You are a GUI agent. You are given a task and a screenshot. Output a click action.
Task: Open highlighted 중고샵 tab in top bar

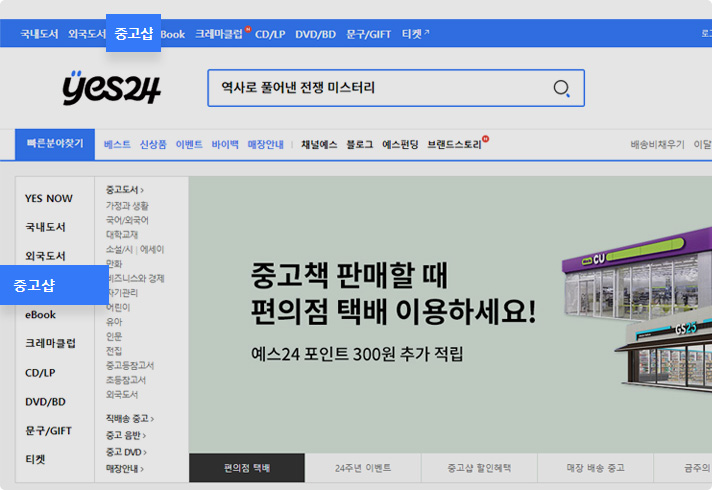(x=134, y=33)
